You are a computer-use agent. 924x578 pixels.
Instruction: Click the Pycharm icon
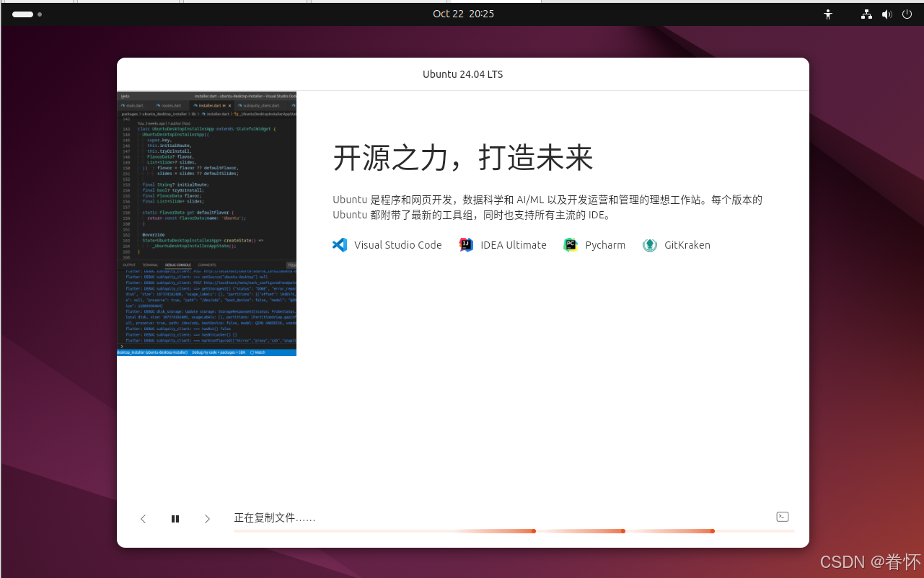[571, 245]
